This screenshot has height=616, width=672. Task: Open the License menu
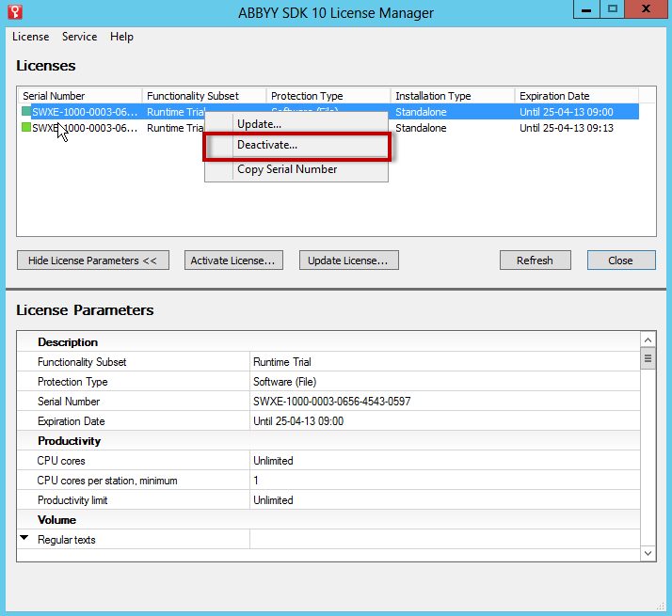[30, 37]
